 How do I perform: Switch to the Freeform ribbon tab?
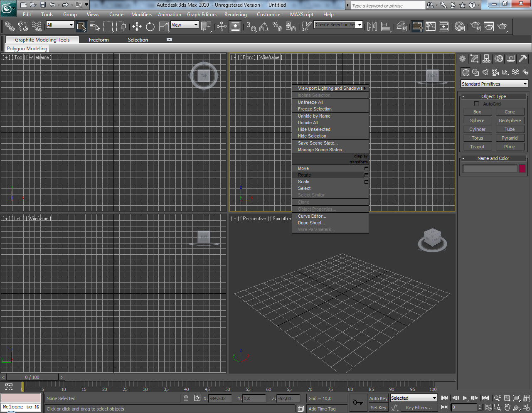click(x=99, y=40)
